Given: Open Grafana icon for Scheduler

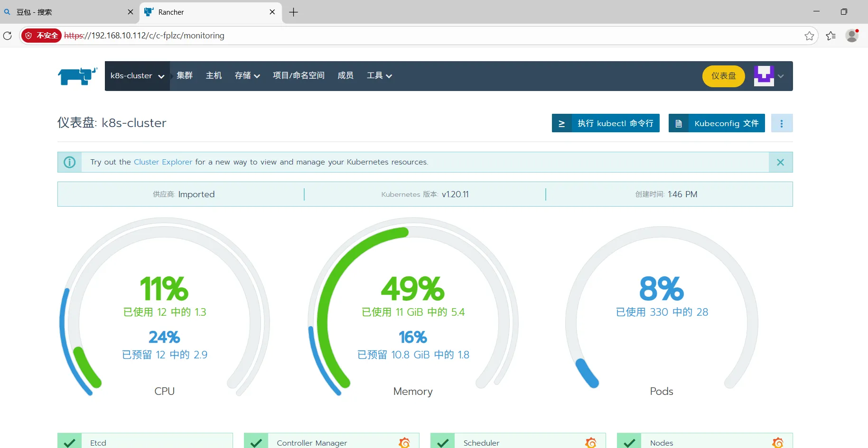Looking at the screenshot, I should coord(591,443).
